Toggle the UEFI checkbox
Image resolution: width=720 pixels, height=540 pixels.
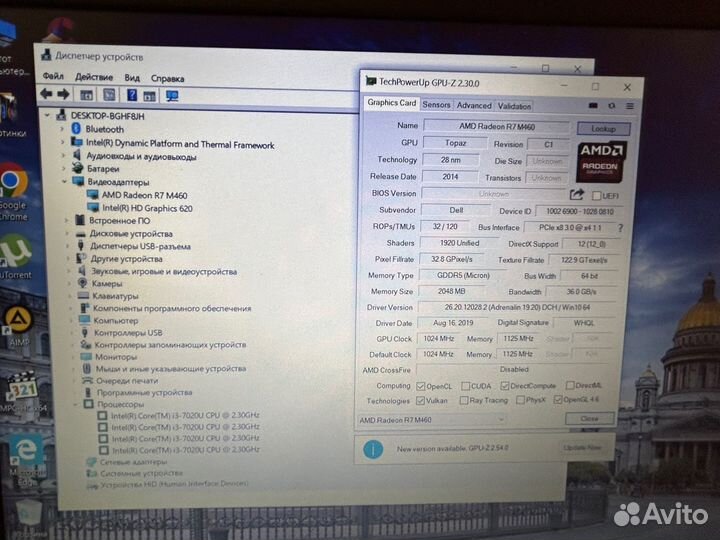point(596,196)
